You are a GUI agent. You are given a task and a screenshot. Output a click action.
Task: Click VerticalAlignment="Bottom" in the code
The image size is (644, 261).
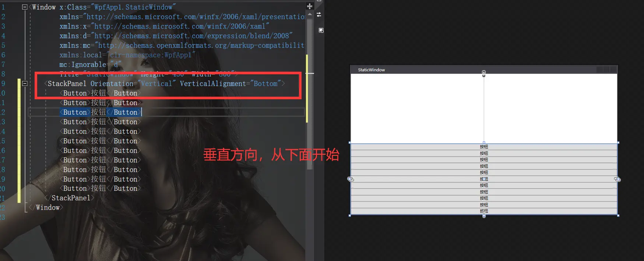pos(230,83)
